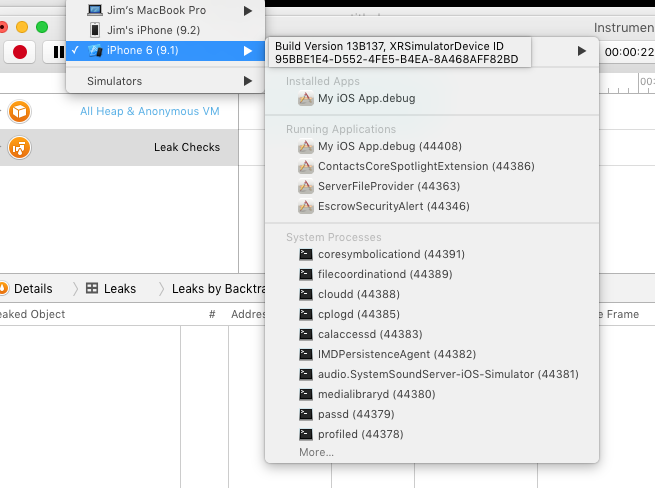Click installed My iOS App.debug app icon
The height and width of the screenshot is (488, 655).
306,99
